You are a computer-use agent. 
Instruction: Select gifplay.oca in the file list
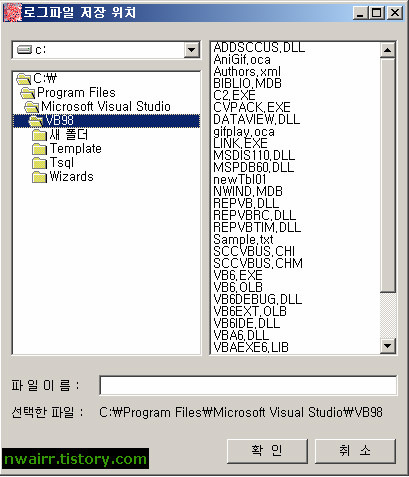pyautogui.click(x=244, y=131)
